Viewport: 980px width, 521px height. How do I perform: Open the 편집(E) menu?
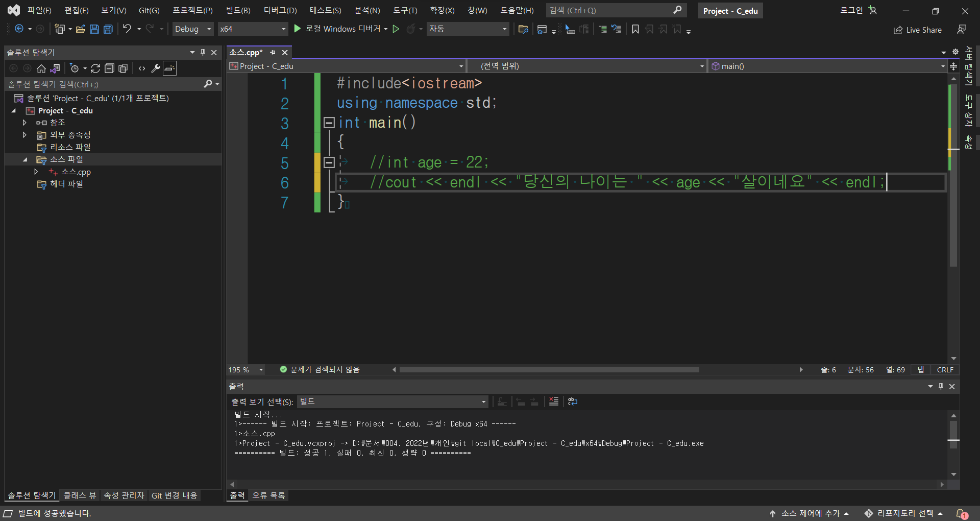[x=77, y=10]
